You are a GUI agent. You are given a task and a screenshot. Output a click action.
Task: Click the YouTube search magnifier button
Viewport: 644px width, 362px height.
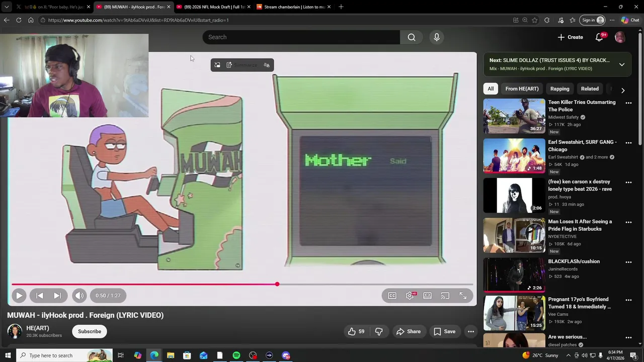pos(412,37)
